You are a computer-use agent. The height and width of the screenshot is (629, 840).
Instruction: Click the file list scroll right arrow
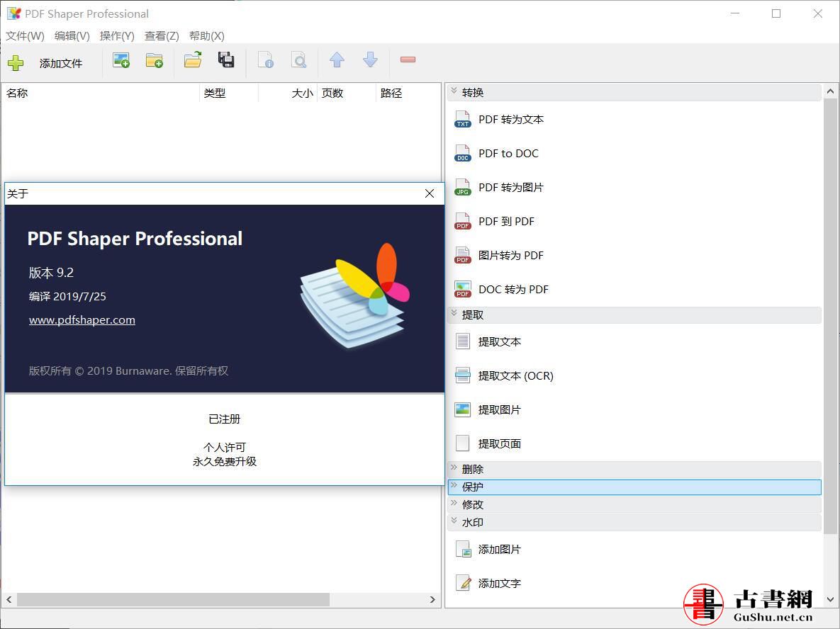[433, 599]
